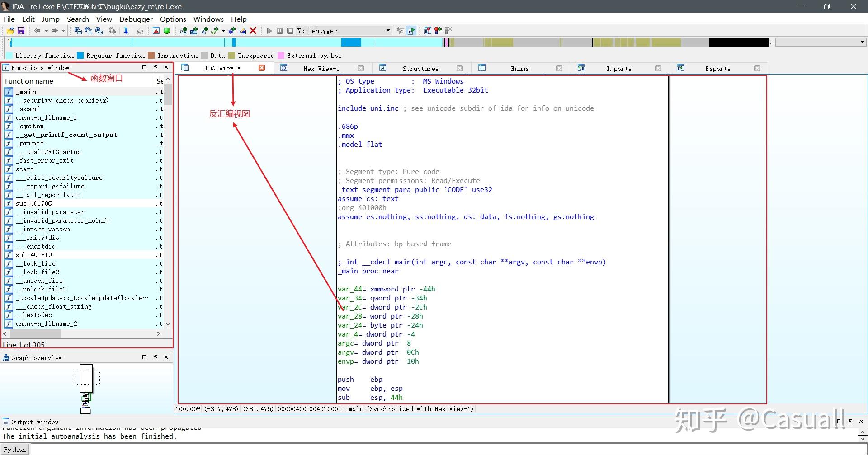
Task: Click the Python command-line language button
Action: point(15,449)
